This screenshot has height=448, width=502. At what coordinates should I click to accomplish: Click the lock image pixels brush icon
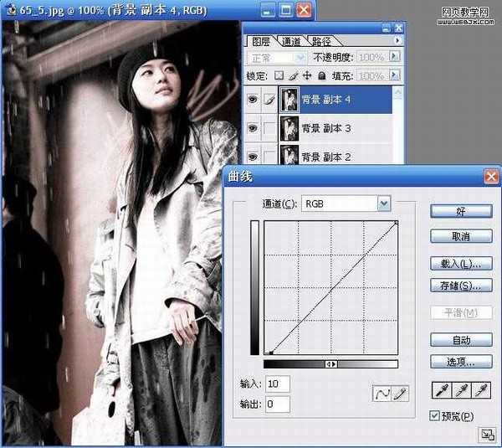[x=293, y=75]
